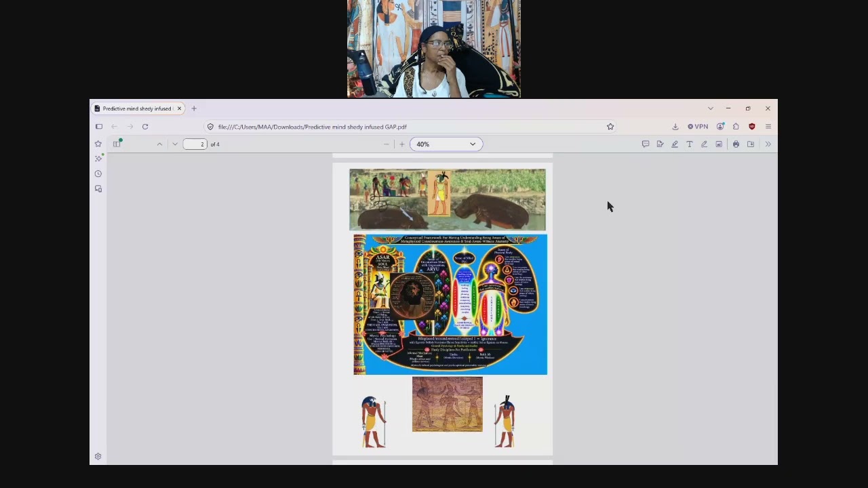Go to next PDF page
This screenshot has width=868, height=488.
175,144
